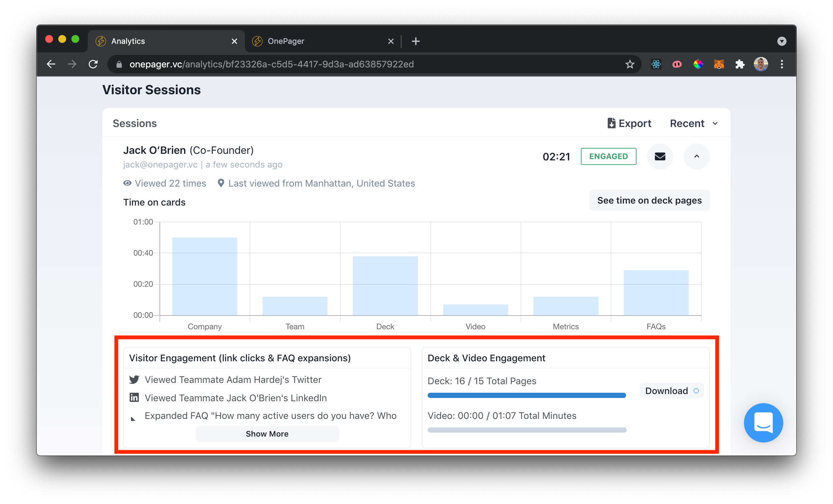Image resolution: width=833 pixels, height=504 pixels.
Task: Click the Export file icon
Action: pos(611,123)
